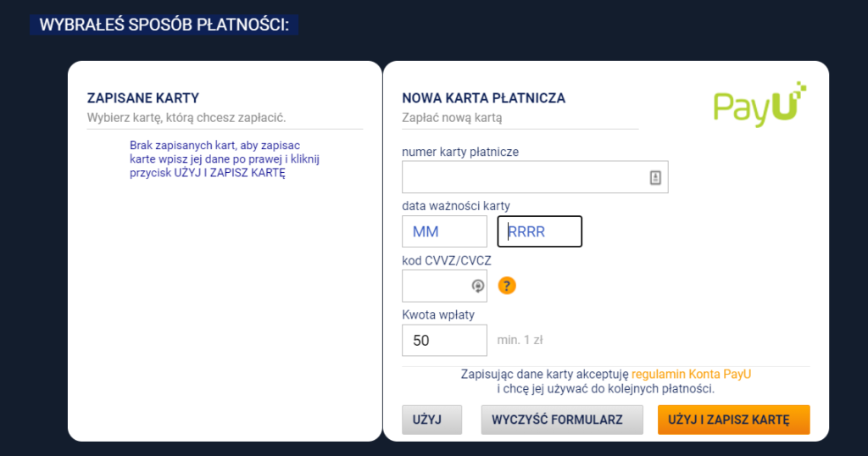Click the UŻYJ button
Viewport: 868px width, 456px height.
tap(431, 420)
